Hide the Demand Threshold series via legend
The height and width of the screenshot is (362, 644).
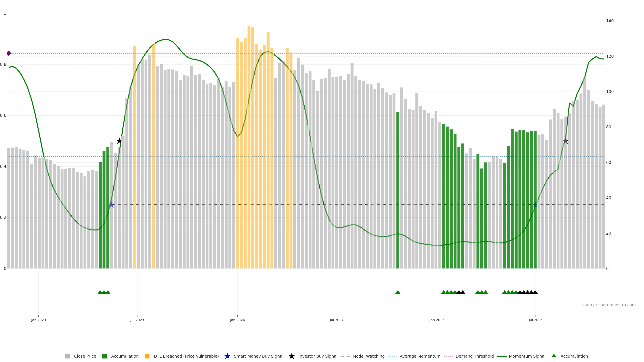coord(474,356)
